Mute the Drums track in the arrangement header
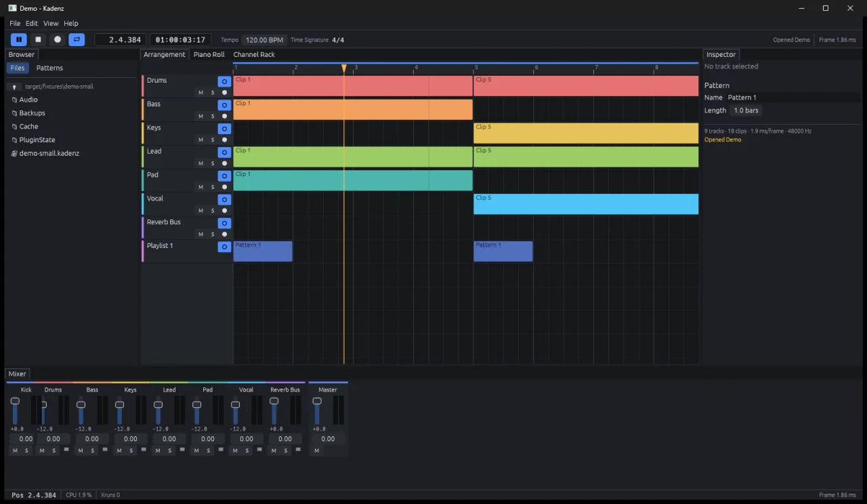 pyautogui.click(x=200, y=92)
